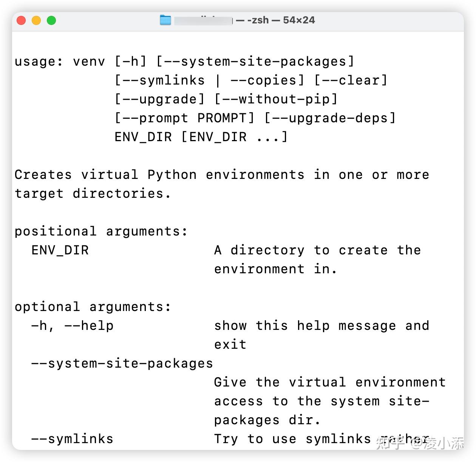Viewport: 476px width, 462px height.
Task: Click the red close traffic light button
Action: (x=21, y=20)
